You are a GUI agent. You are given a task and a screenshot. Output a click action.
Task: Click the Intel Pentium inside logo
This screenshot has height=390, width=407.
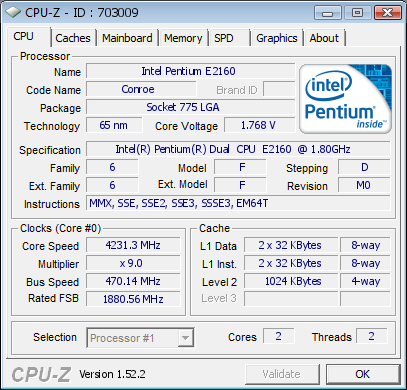click(x=345, y=99)
